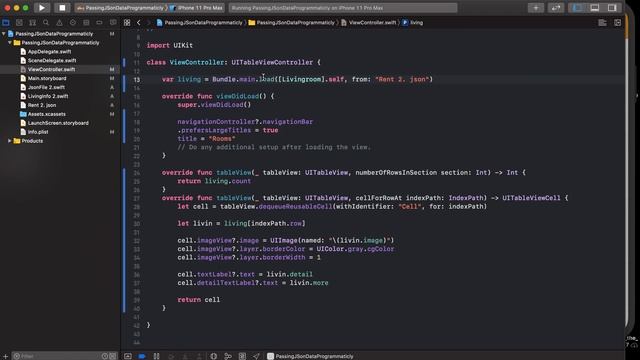Open Debug View Hierarchy
The image size is (640, 360).
[x=213, y=356]
